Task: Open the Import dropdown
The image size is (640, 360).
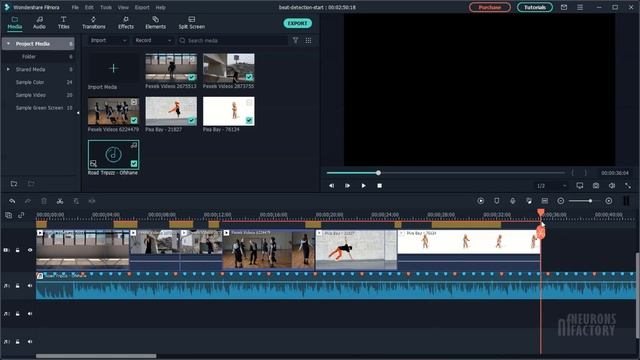Action: pyautogui.click(x=108, y=40)
